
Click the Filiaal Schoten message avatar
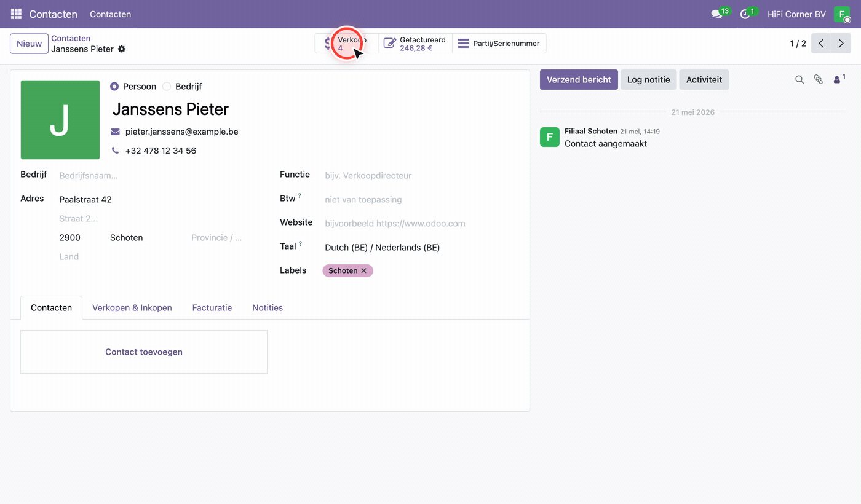coord(550,137)
